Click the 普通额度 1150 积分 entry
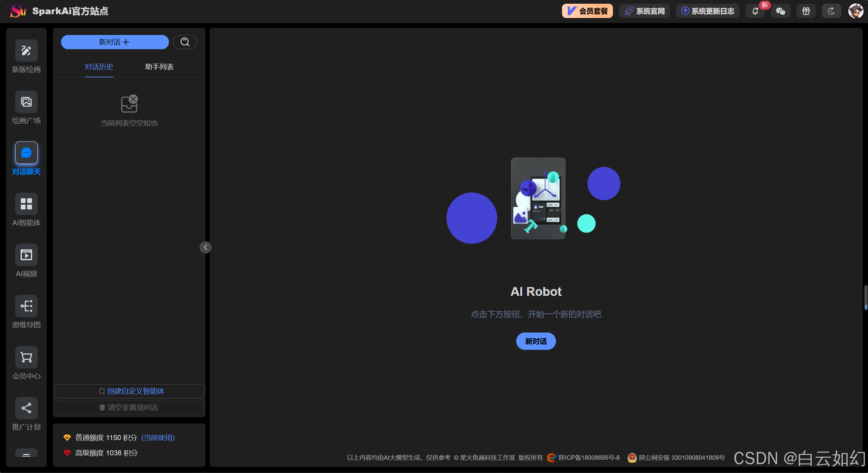Image resolution: width=868 pixels, height=473 pixels. click(x=106, y=438)
